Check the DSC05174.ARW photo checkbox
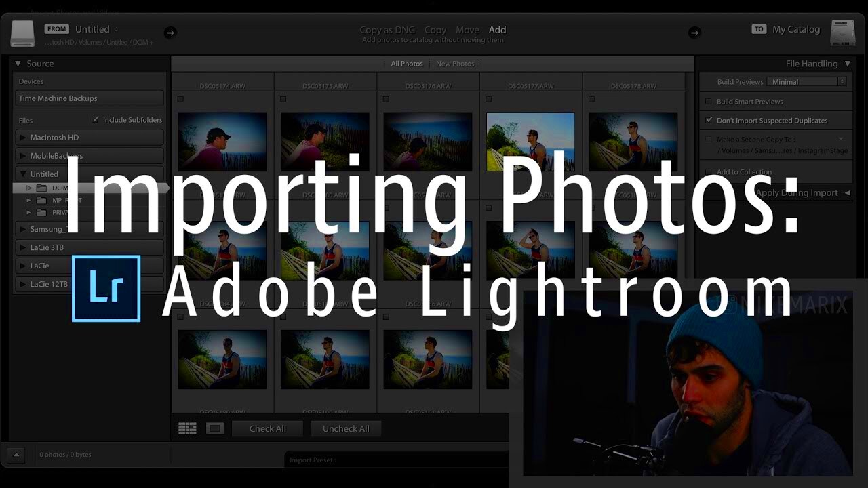The image size is (868, 488). pos(180,99)
